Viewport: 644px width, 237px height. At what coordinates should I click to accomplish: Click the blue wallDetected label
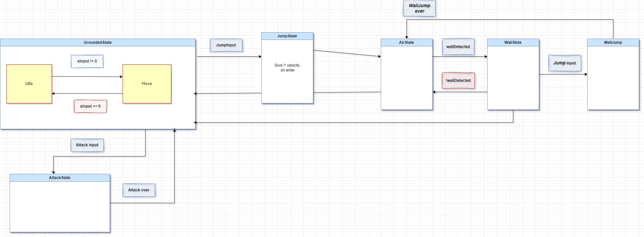tap(458, 47)
